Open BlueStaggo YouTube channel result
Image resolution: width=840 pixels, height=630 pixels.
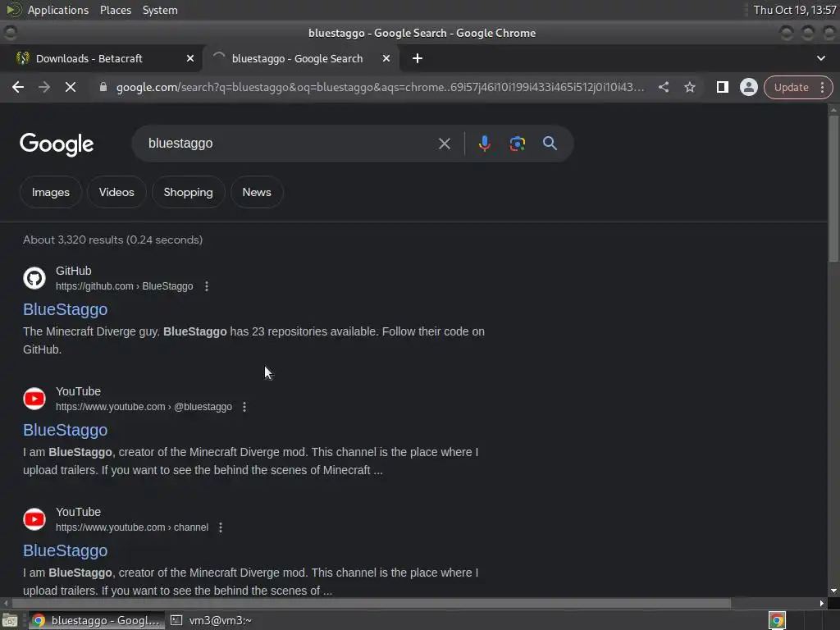click(x=66, y=550)
